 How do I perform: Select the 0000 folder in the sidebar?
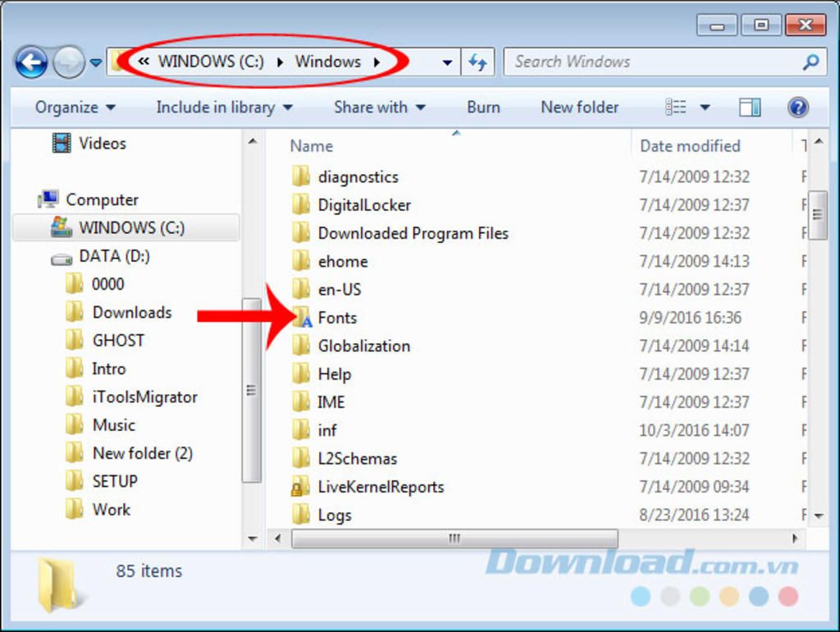pyautogui.click(x=95, y=283)
